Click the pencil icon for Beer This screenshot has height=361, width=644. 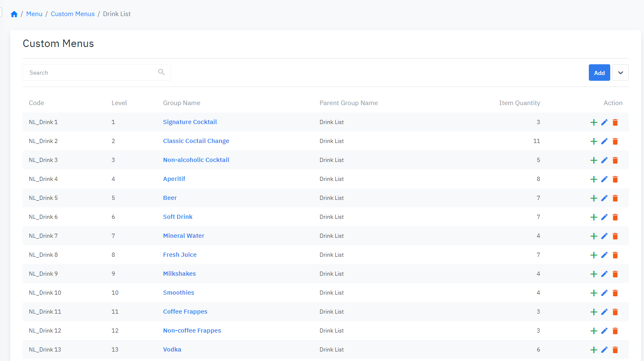[604, 198]
